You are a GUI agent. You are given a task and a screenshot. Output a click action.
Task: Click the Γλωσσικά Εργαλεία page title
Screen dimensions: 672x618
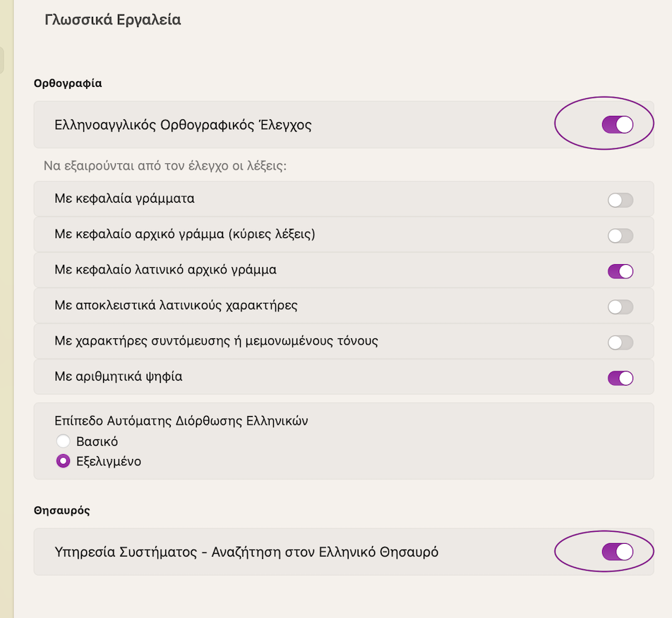click(x=113, y=20)
